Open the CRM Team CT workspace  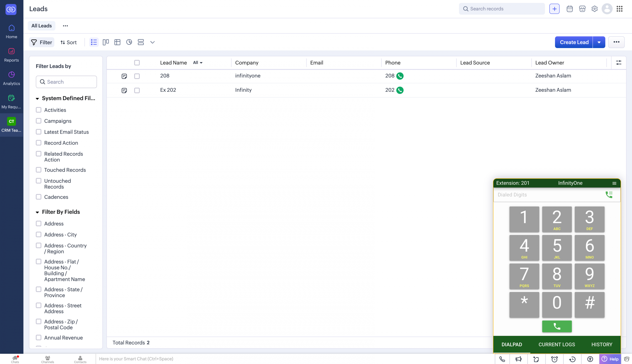(12, 125)
